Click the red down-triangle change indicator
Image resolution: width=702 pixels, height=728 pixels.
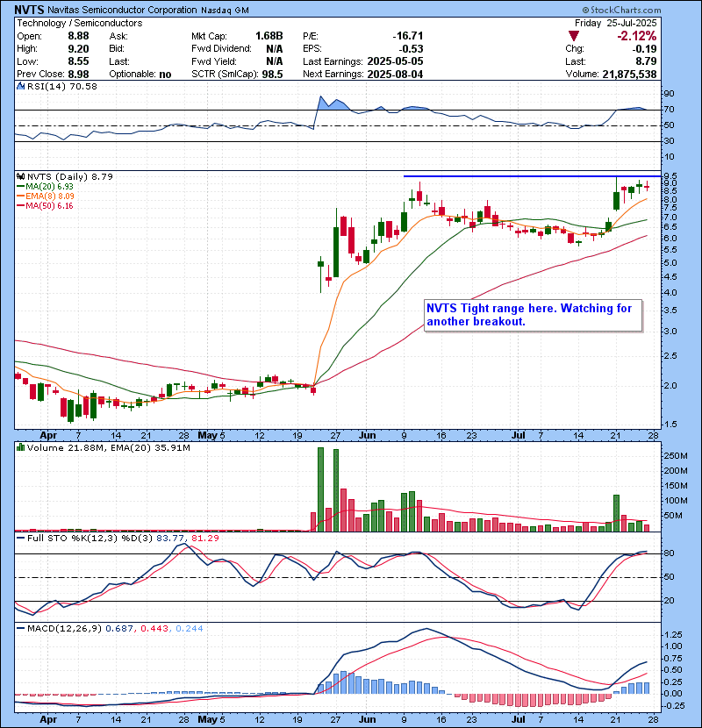click(x=574, y=36)
